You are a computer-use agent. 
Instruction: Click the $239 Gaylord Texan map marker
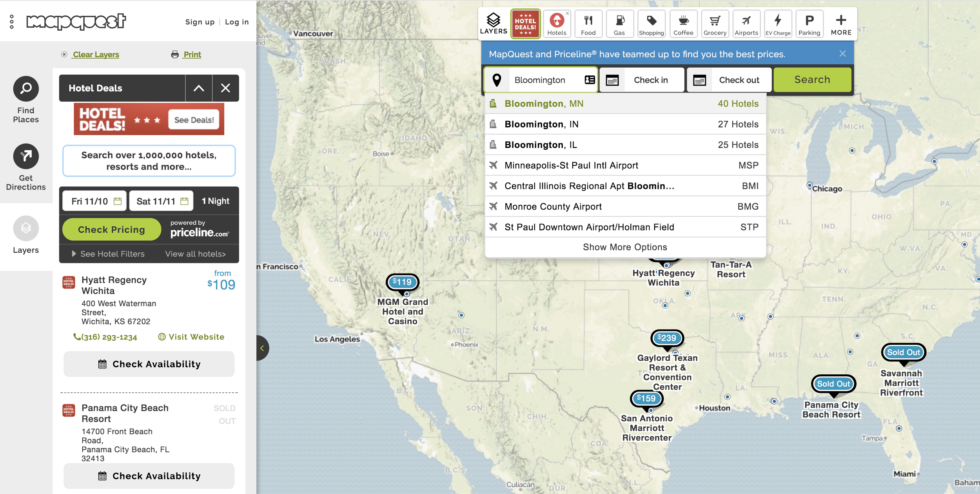(667, 338)
